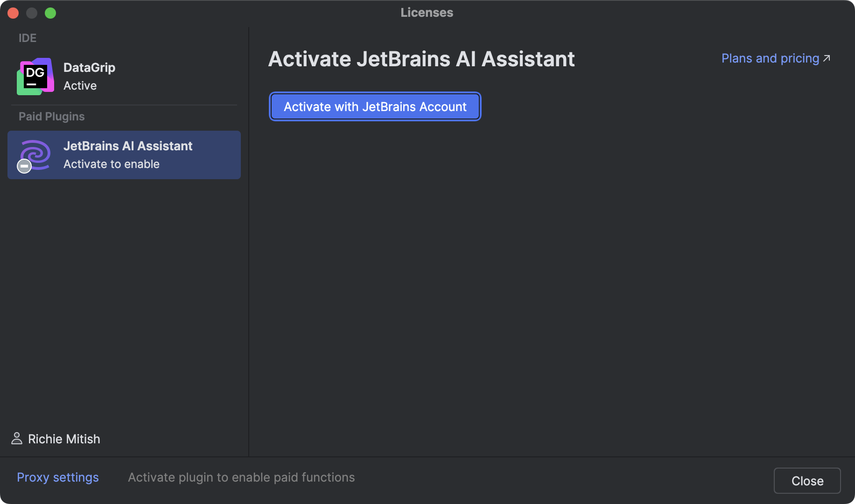Click the Licenses window title
855x504 pixels.
coord(426,12)
